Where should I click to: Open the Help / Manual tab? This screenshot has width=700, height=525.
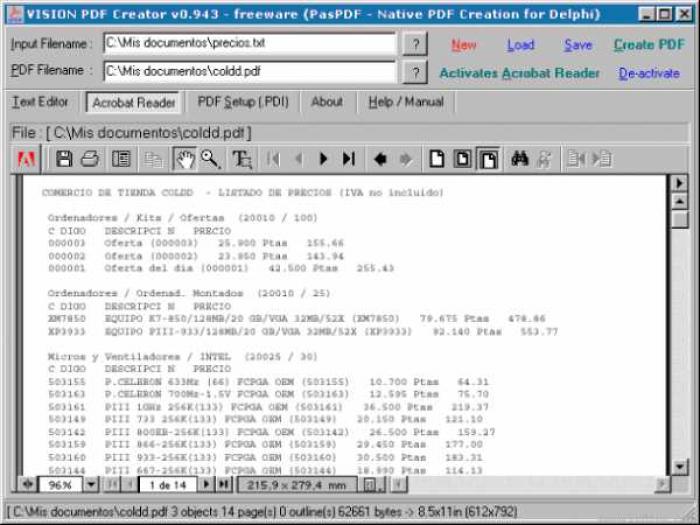pos(406,102)
